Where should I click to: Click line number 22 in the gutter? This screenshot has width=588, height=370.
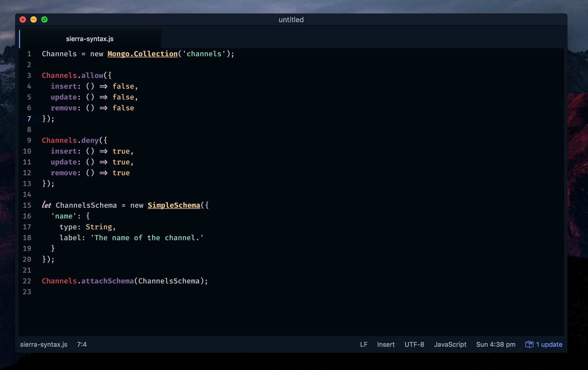click(x=27, y=281)
